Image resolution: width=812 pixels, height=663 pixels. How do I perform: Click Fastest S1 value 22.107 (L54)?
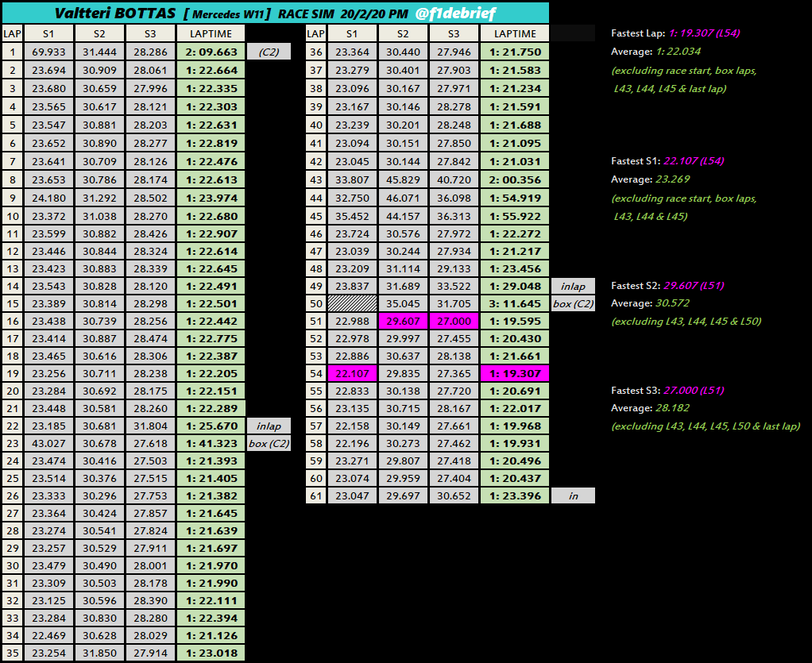coord(694,161)
